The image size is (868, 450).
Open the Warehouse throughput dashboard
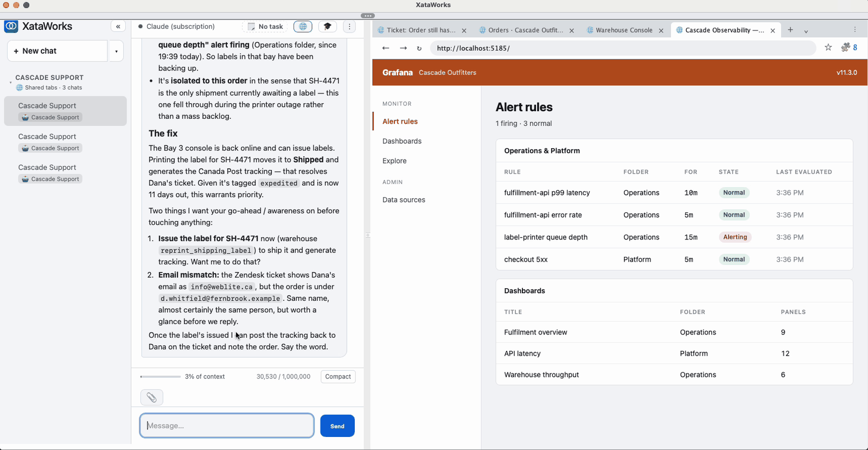click(541, 375)
